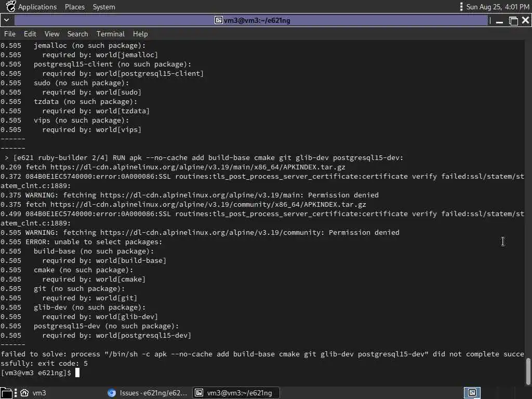The height and width of the screenshot is (399, 532).
Task: Click the main APKINDEX.tar.gz fetch URL
Action: coord(198,167)
